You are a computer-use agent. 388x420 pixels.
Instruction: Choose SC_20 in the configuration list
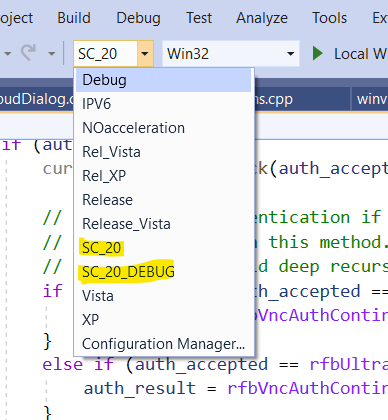[163, 248]
